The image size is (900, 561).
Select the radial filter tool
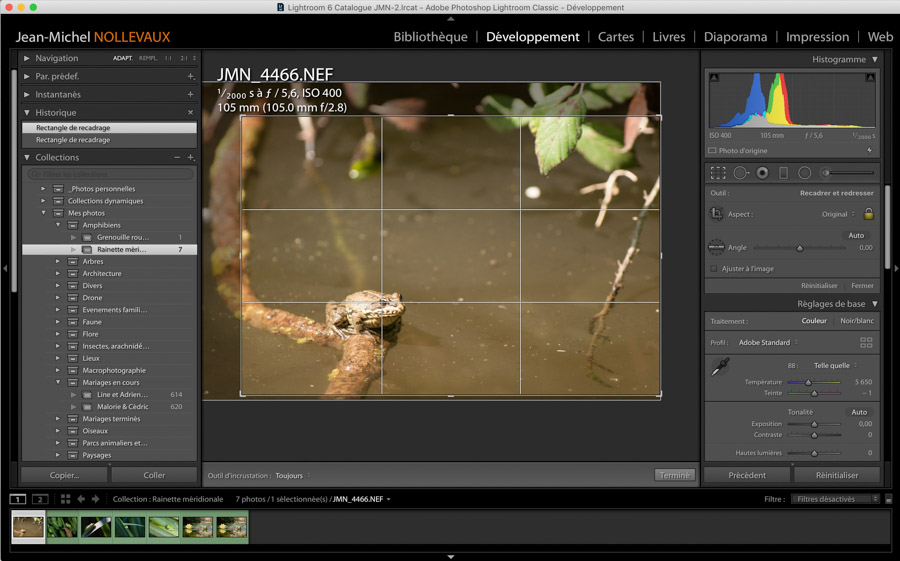point(804,173)
